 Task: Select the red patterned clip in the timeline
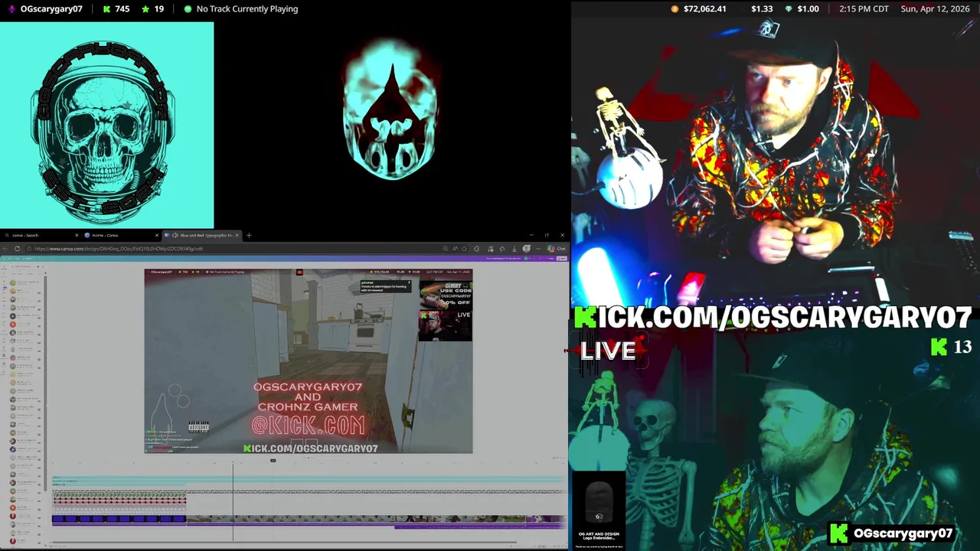(119, 500)
